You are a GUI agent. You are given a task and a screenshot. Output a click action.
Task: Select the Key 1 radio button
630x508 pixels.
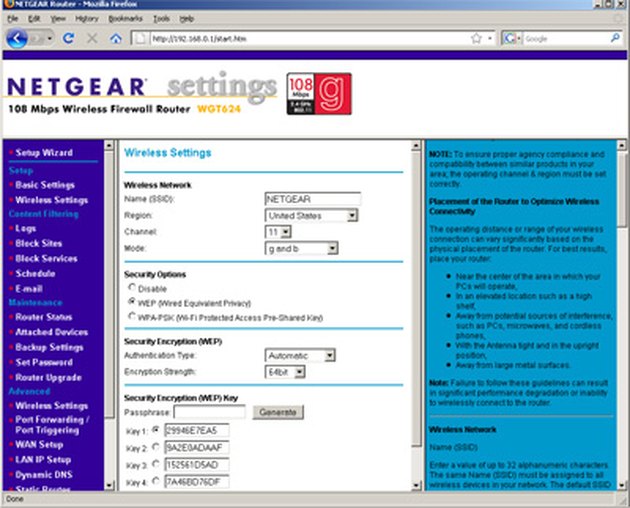[x=156, y=430]
